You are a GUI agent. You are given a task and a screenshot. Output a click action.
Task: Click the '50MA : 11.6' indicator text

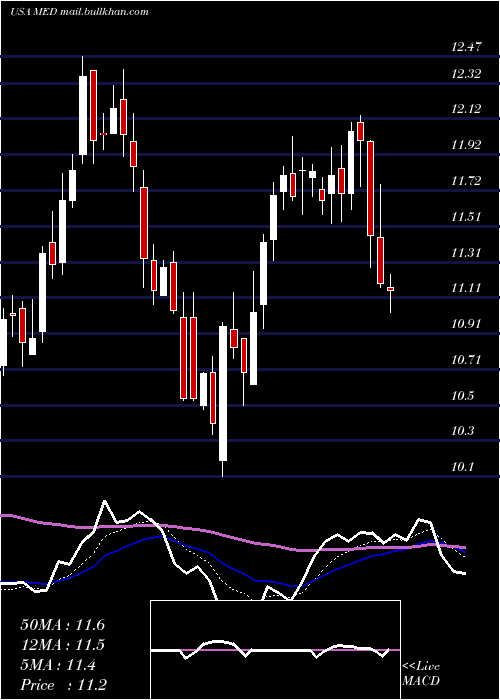(62, 625)
